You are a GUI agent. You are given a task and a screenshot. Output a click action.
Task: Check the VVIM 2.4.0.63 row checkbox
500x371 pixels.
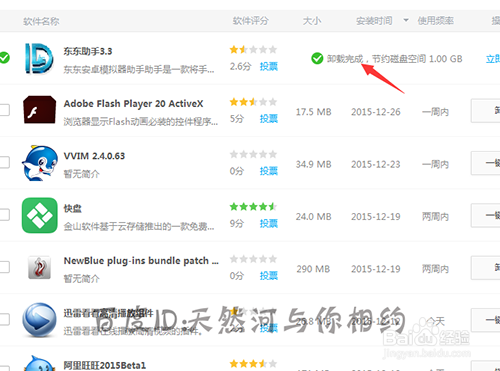pyautogui.click(x=4, y=162)
